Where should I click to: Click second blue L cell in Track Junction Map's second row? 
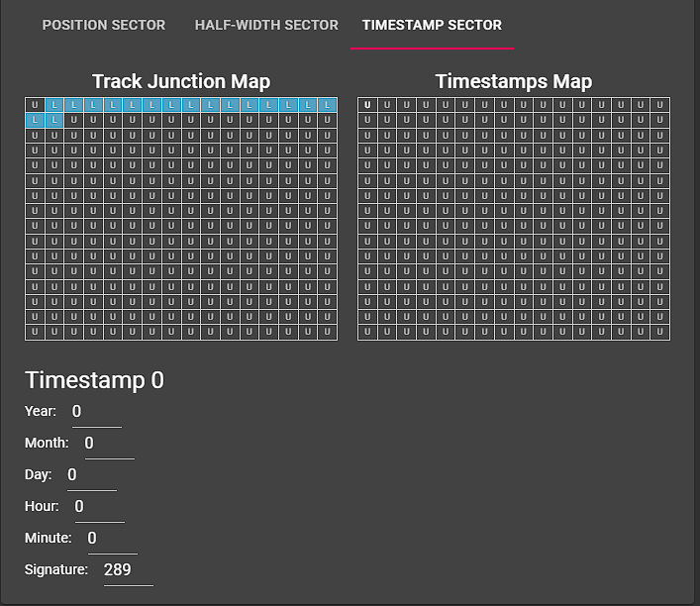click(x=54, y=120)
